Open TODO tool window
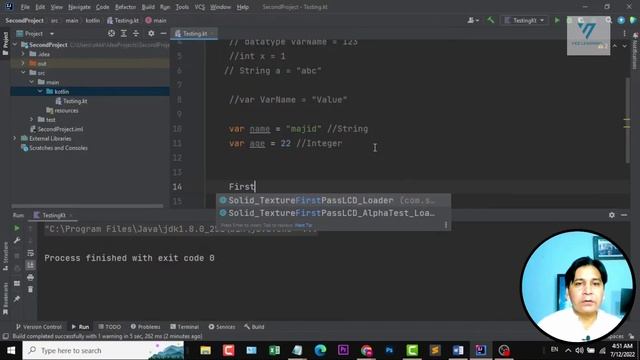This screenshot has width=640, height=360. pyautogui.click(x=109, y=327)
